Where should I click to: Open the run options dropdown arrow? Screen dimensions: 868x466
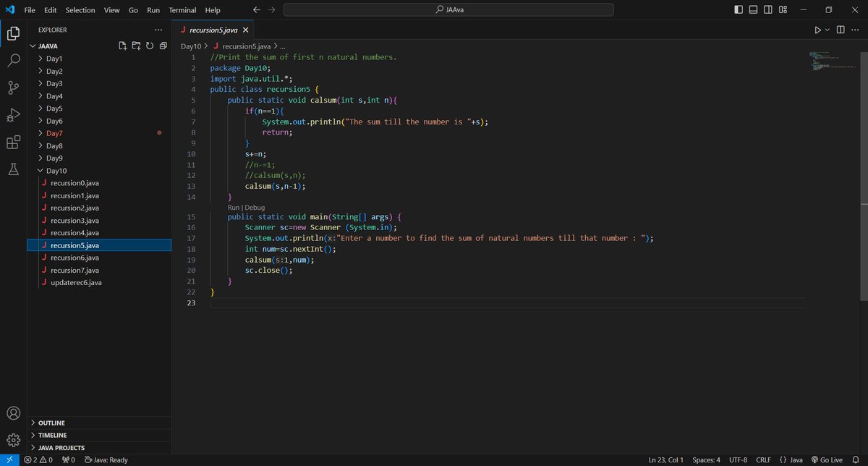[x=827, y=30]
